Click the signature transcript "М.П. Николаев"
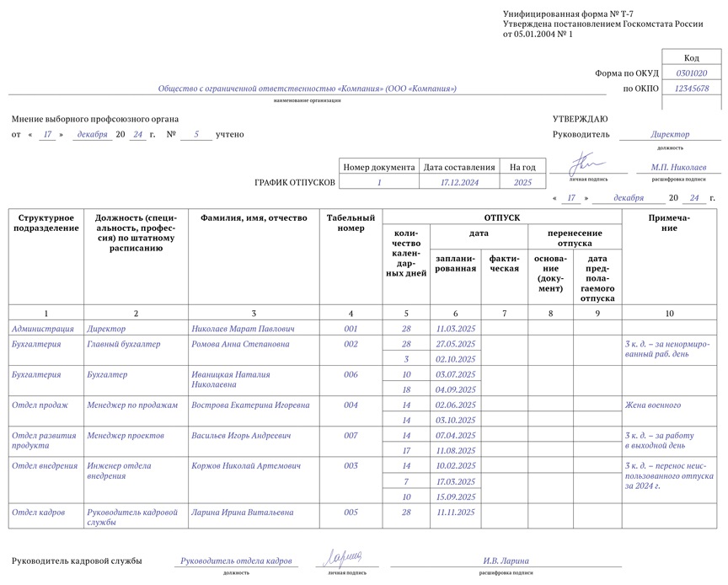Image resolution: width=728 pixels, height=585 pixels. [x=678, y=168]
